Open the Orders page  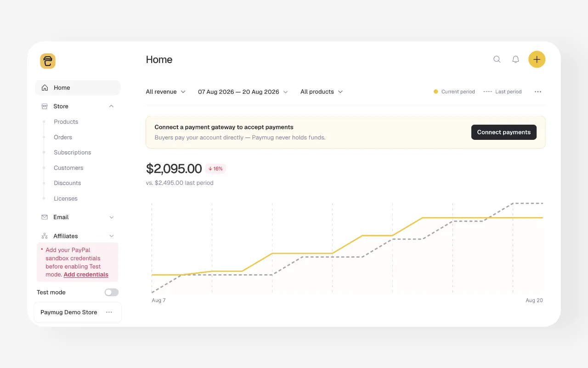tap(63, 137)
